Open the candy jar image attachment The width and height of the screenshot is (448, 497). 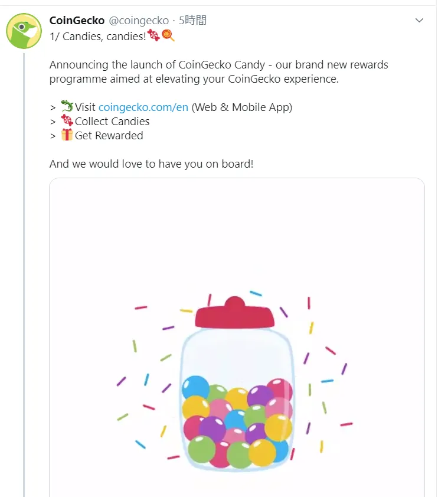(x=237, y=337)
